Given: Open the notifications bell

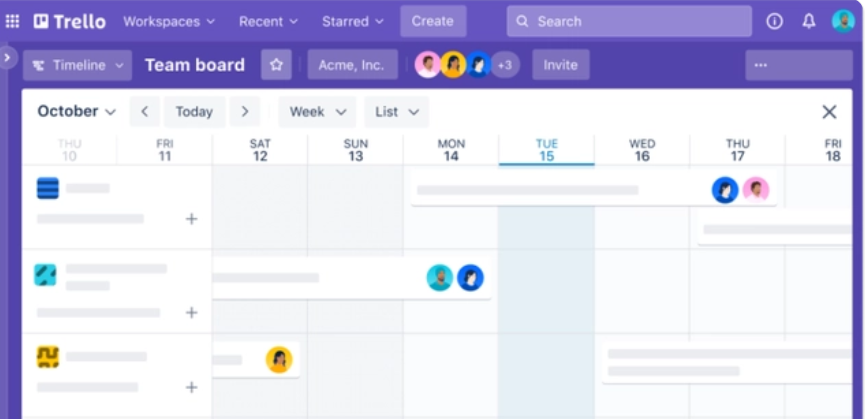Looking at the screenshot, I should pos(809,21).
